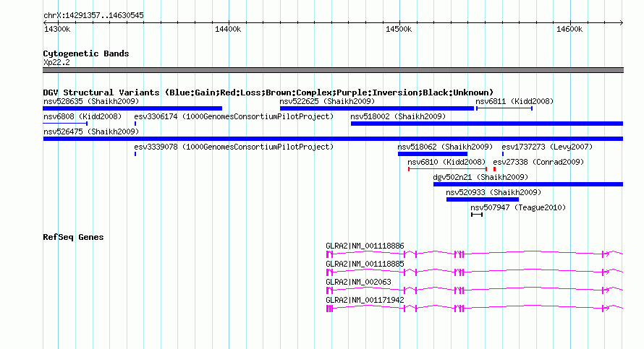The height and width of the screenshot is (349, 644).
Task: Open the nsv6811 (Kidd2008) label
Action: [x=514, y=101]
